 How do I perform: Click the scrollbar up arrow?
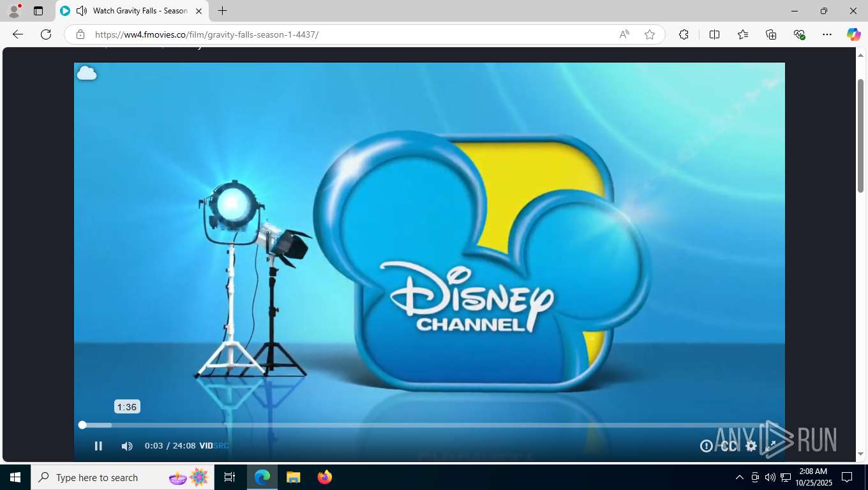click(x=860, y=54)
